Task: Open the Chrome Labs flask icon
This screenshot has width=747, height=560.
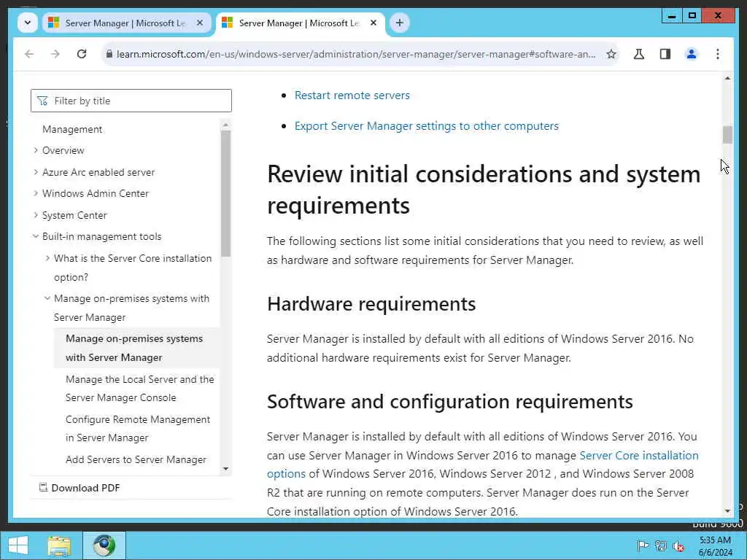Action: (639, 54)
